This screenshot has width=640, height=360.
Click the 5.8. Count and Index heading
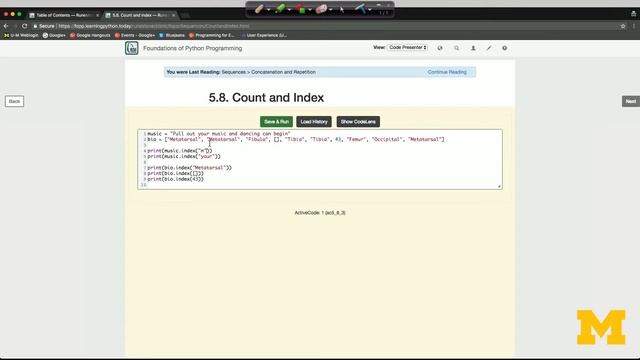pos(266,98)
